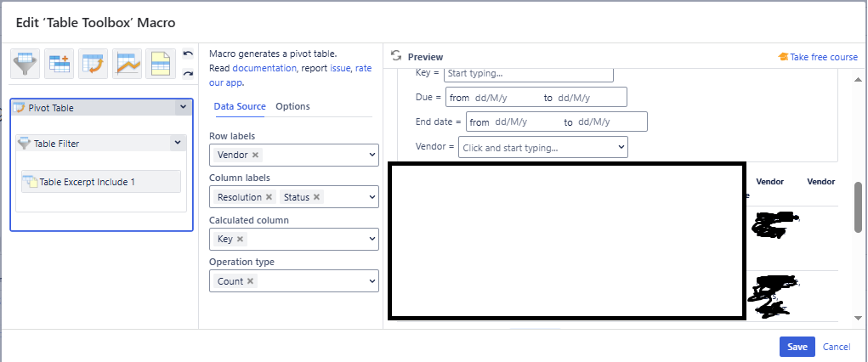Screen dimensions: 868x362
Task: Click the Operation type label
Action: tap(241, 262)
